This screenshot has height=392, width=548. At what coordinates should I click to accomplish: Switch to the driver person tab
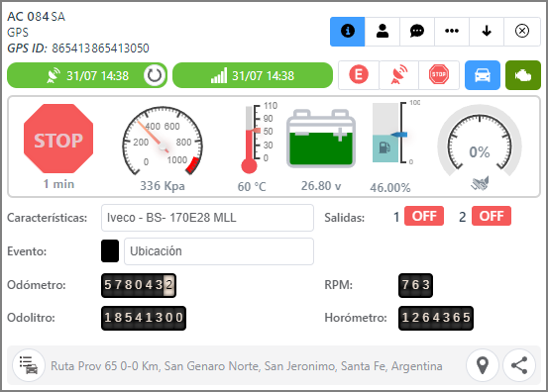(383, 32)
